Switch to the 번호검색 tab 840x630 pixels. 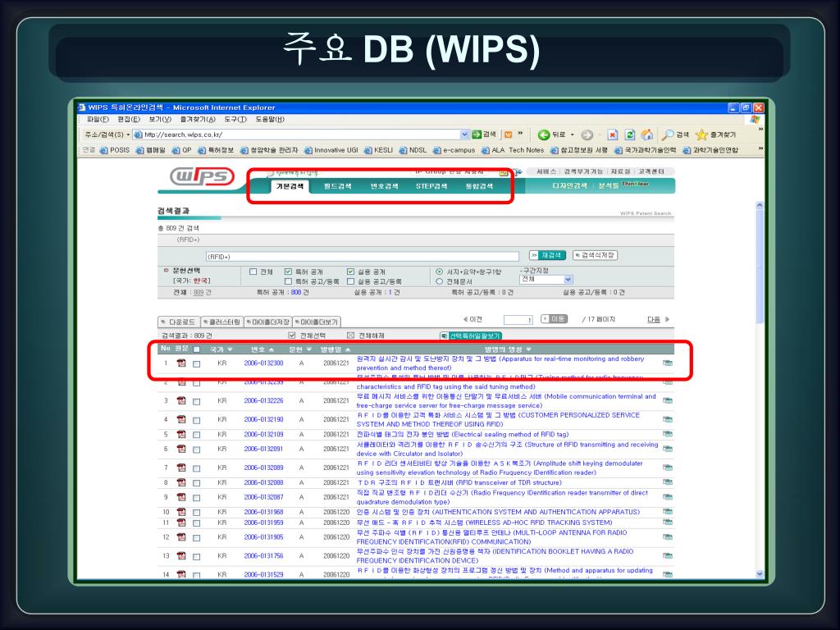pos(385,186)
